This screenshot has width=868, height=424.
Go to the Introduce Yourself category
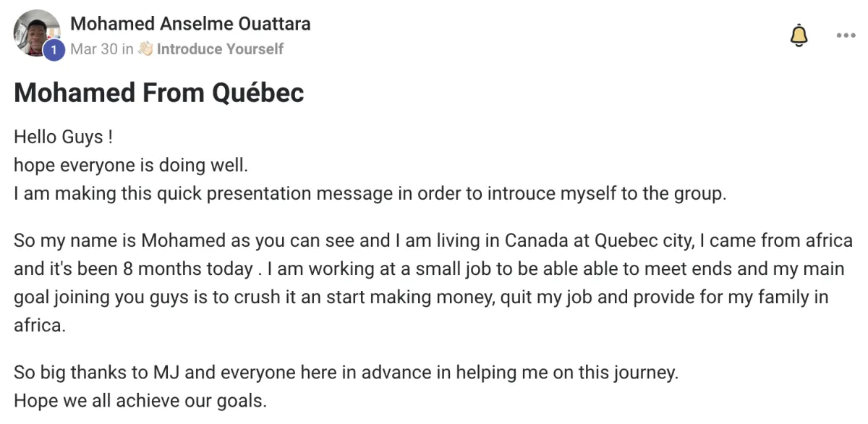pyautogui.click(x=220, y=49)
